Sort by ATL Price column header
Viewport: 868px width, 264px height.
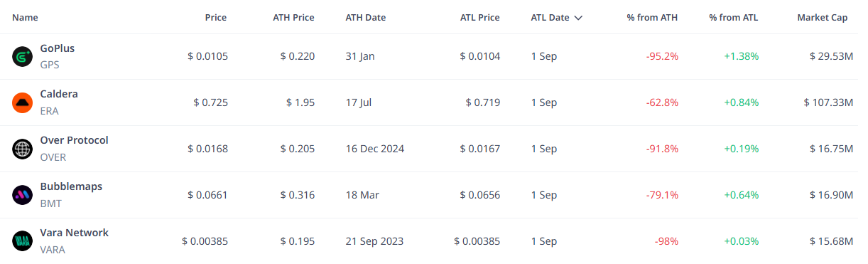click(x=480, y=17)
